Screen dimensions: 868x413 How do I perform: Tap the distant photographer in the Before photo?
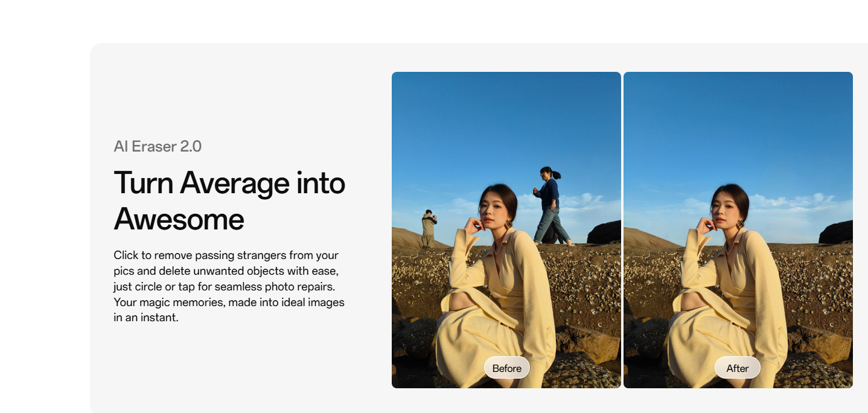[429, 228]
